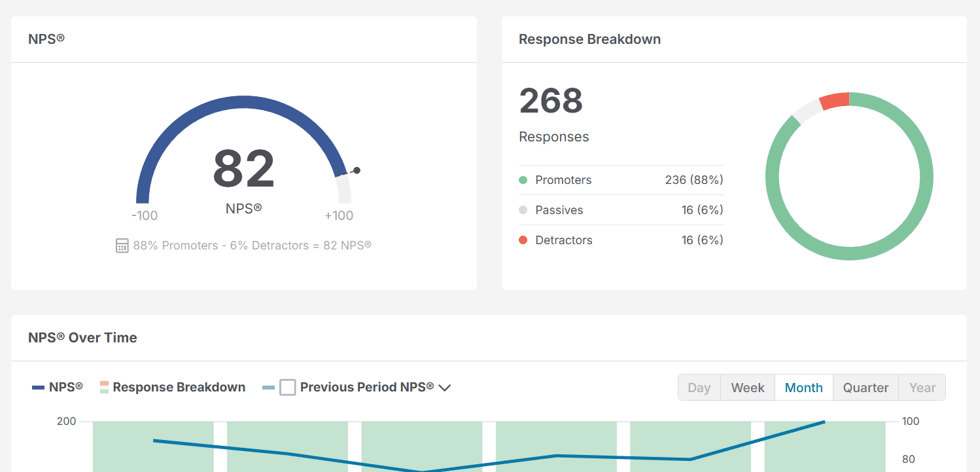This screenshot has height=472, width=980.
Task: Click the large 82 NPS score
Action: [244, 169]
